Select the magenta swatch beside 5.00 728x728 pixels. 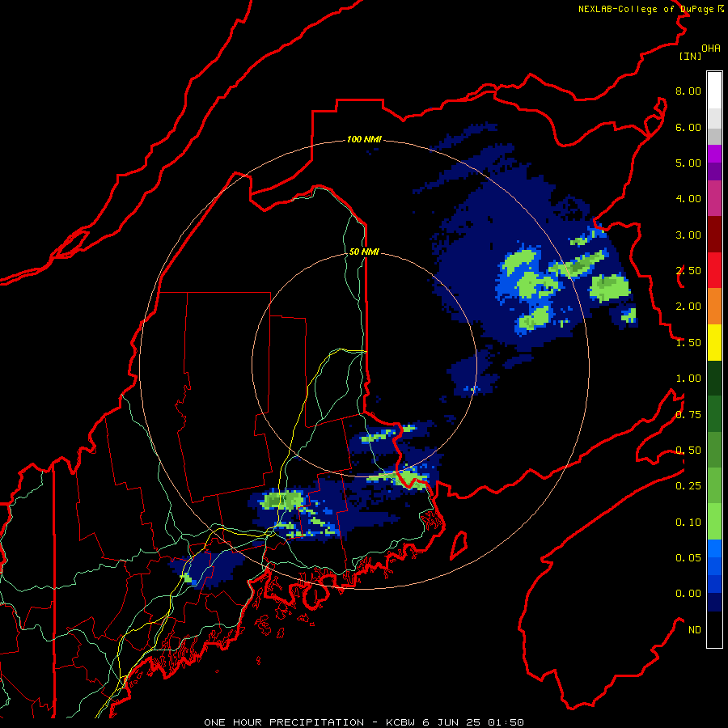tap(714, 154)
